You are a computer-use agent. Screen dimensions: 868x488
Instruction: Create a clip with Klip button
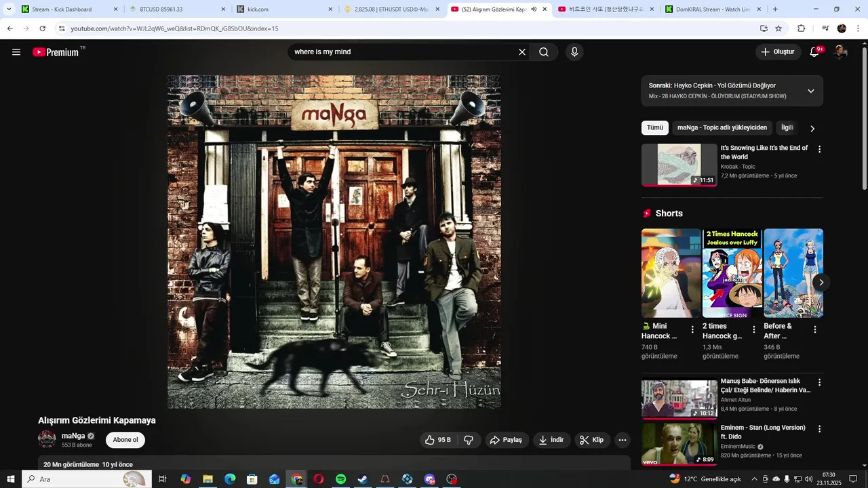click(592, 440)
